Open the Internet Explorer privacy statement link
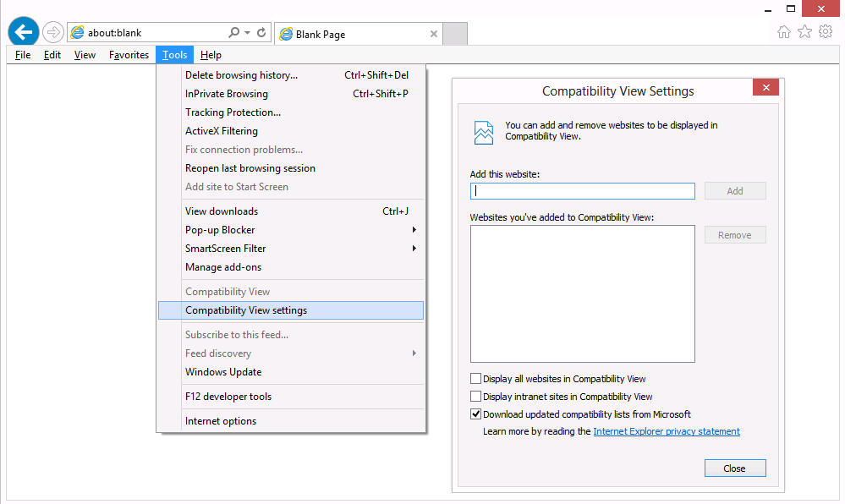The image size is (845, 504). pos(666,431)
